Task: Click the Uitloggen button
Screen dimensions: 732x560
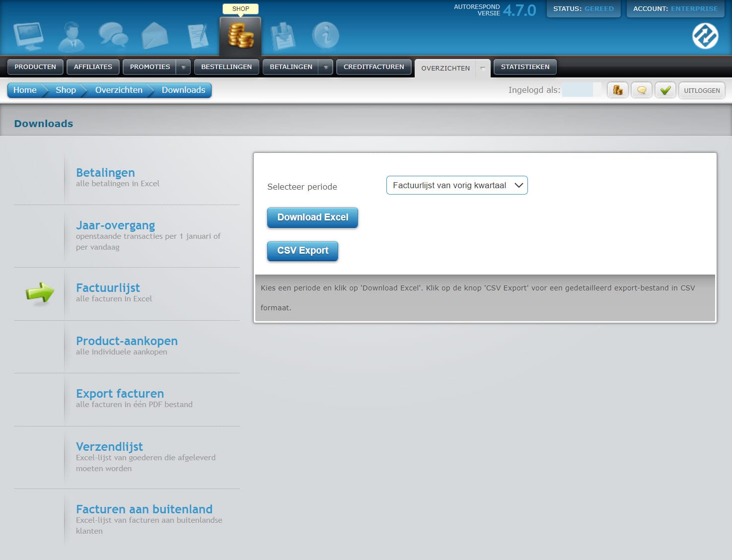Action: click(x=702, y=90)
